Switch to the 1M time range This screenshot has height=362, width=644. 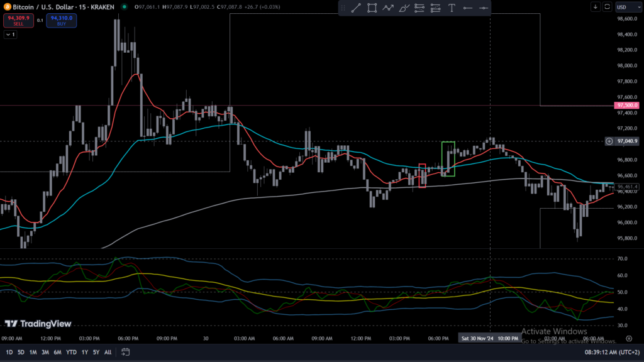click(x=33, y=352)
